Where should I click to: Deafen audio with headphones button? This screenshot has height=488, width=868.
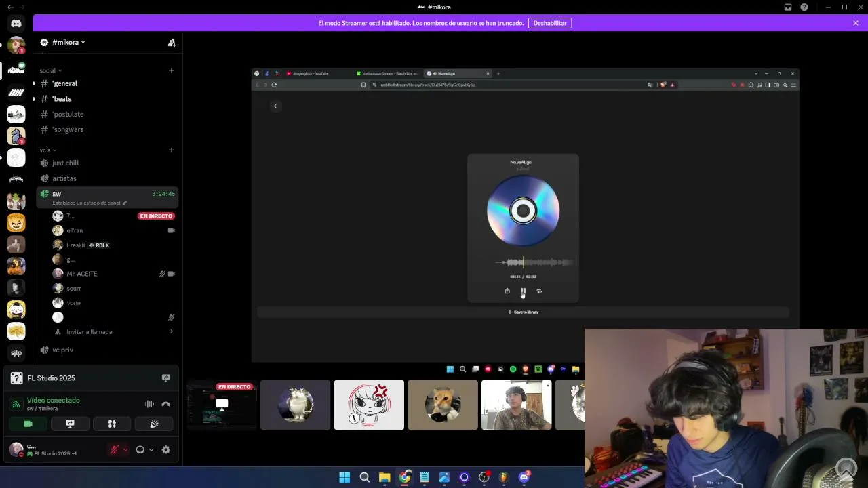click(140, 449)
